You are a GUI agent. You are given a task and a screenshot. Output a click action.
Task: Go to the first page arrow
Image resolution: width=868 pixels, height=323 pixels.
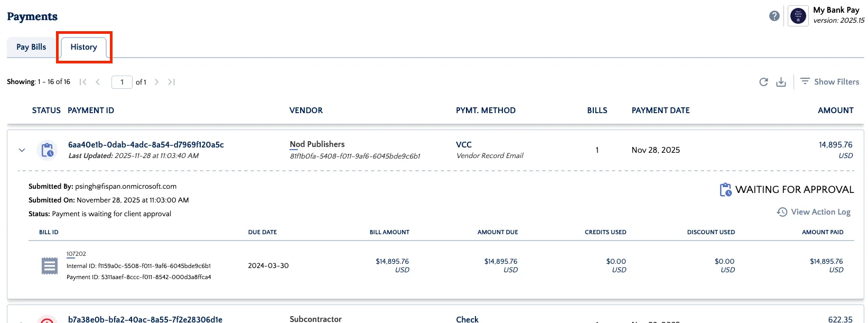tap(83, 82)
